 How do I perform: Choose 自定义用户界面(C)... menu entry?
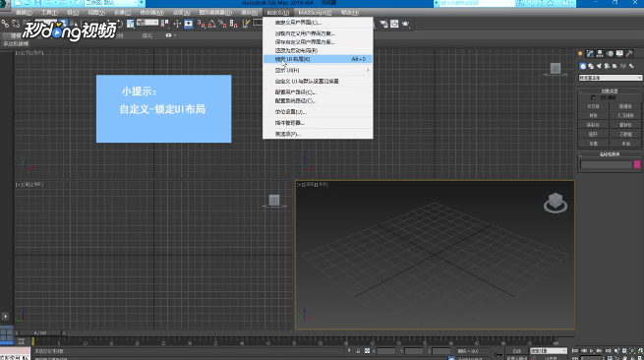pyautogui.click(x=318, y=23)
